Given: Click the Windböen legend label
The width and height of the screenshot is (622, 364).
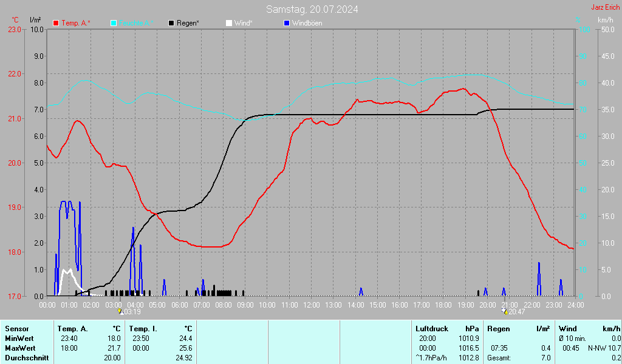Looking at the screenshot, I should coord(307,23).
